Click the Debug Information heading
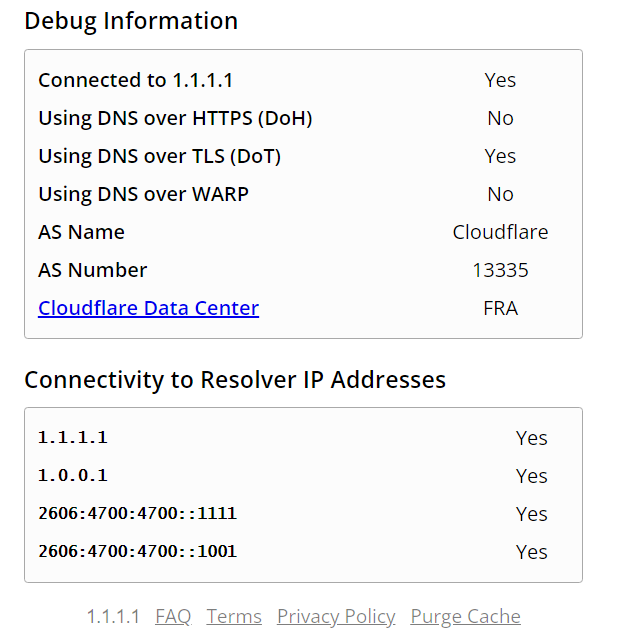Image resolution: width=635 pixels, height=642 pixels. click(x=131, y=21)
